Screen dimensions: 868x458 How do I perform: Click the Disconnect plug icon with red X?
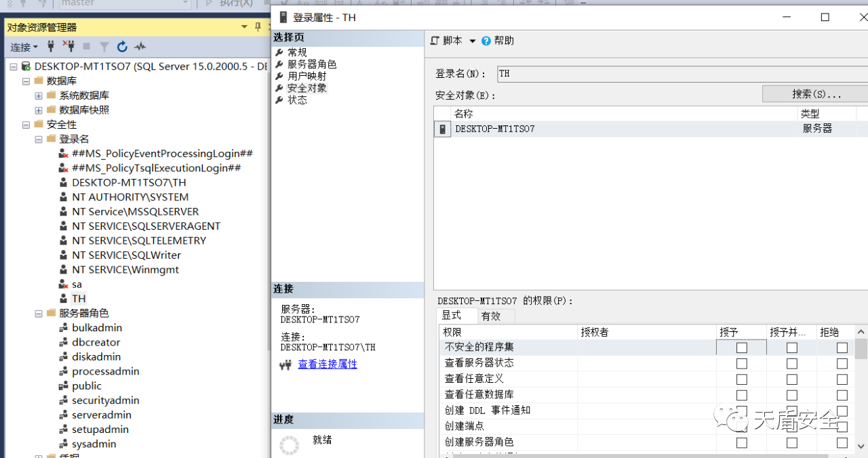click(x=68, y=47)
